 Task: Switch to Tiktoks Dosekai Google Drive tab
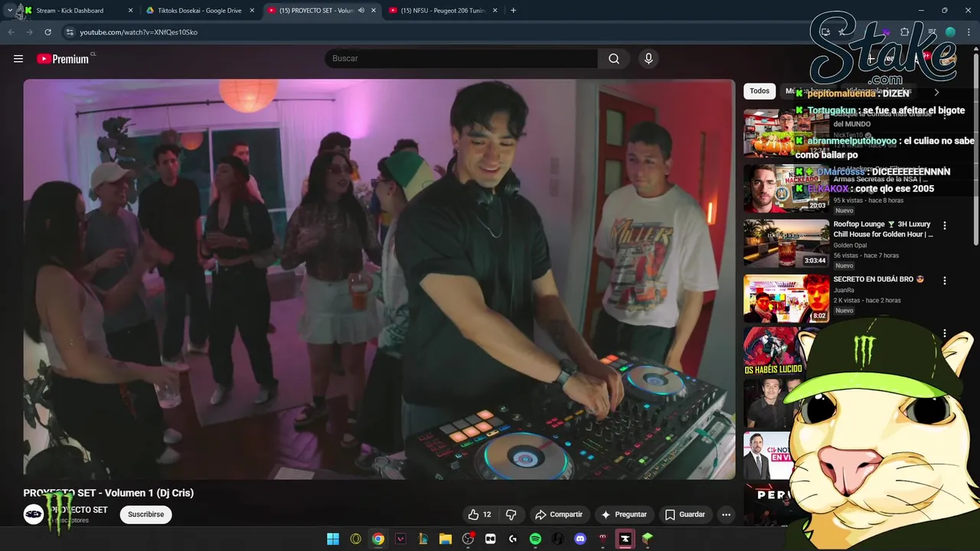(x=200, y=11)
